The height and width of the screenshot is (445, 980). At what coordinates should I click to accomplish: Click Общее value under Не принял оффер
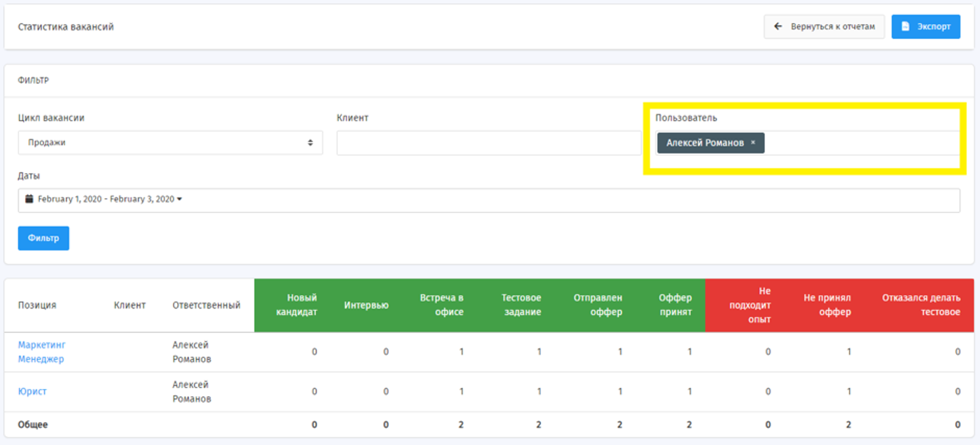click(848, 425)
